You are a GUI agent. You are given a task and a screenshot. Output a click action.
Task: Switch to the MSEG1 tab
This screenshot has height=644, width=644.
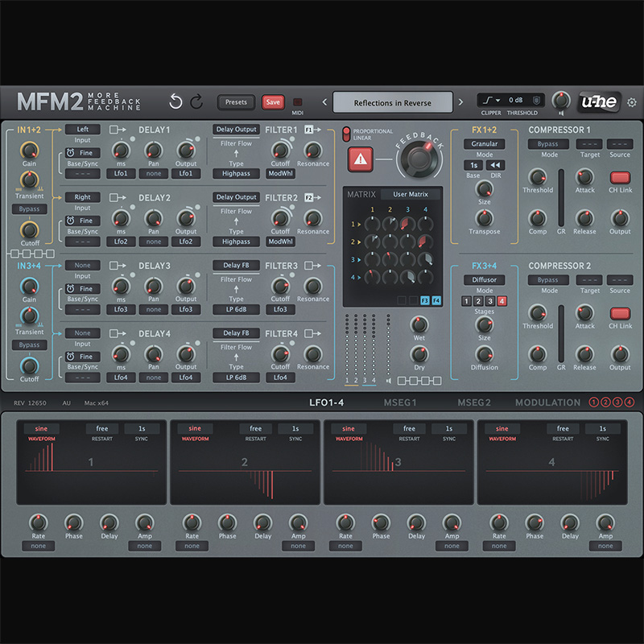tap(400, 402)
